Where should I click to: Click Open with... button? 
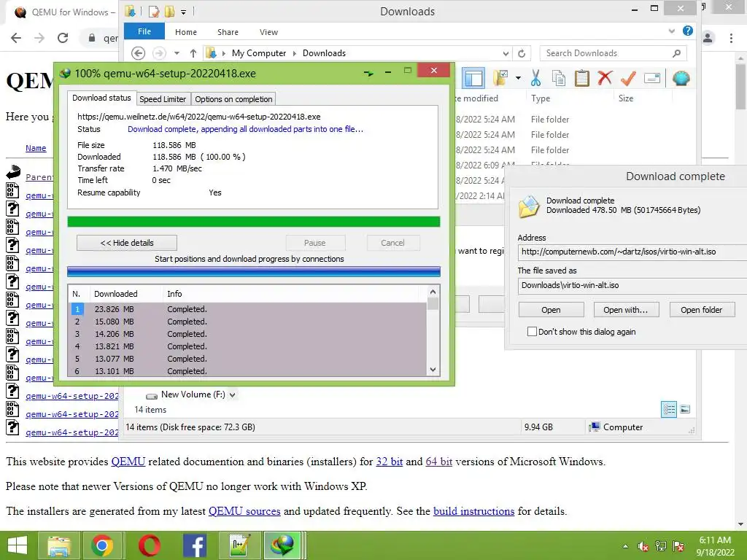[626, 309]
